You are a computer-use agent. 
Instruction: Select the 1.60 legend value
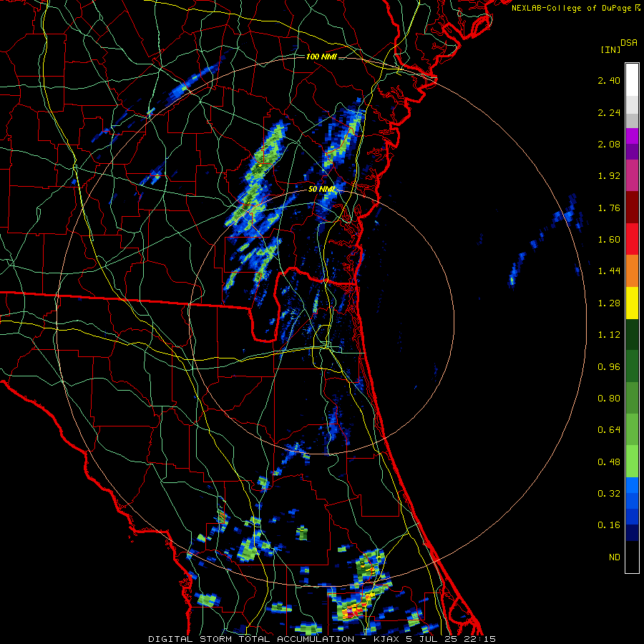pyautogui.click(x=609, y=240)
